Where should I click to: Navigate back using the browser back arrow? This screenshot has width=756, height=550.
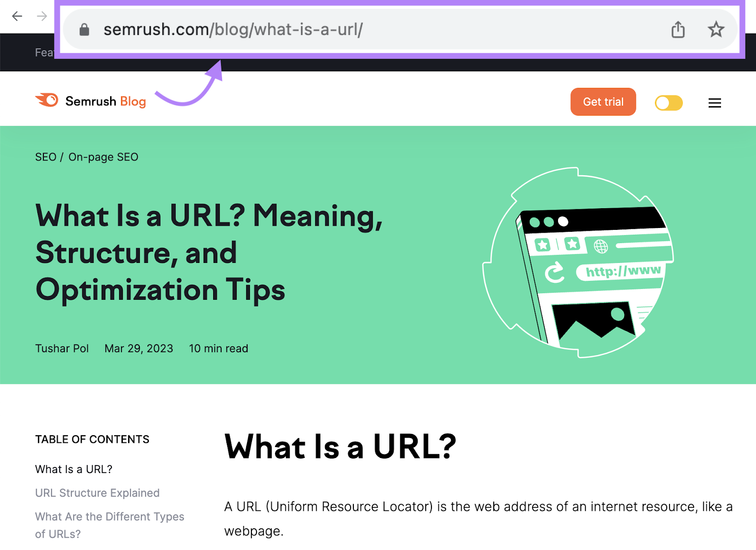point(17,16)
